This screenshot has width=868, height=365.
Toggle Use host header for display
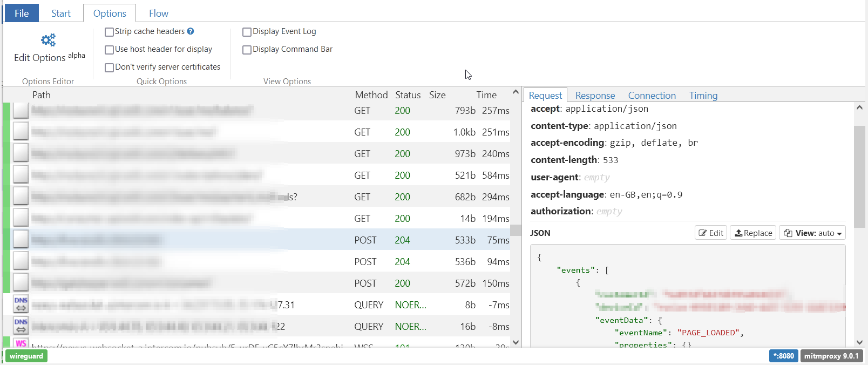[x=109, y=50]
